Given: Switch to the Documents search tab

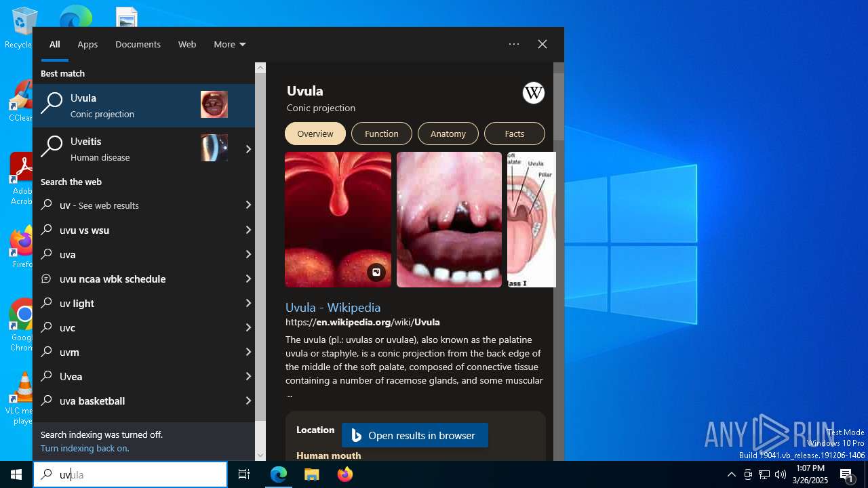Looking at the screenshot, I should coord(138,44).
